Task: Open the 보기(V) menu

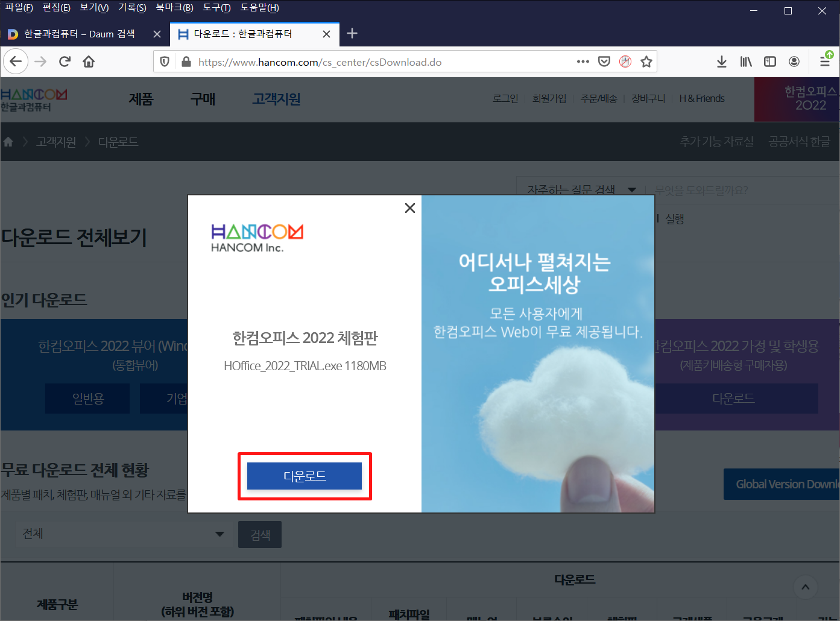Action: click(95, 8)
